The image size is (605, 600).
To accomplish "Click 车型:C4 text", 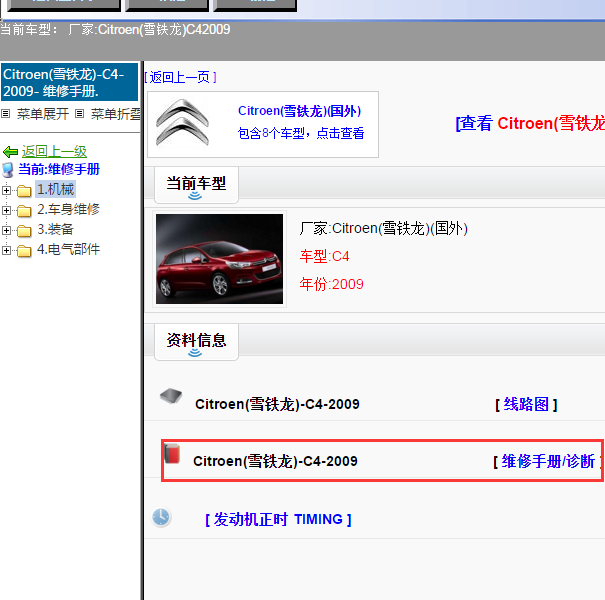I will pos(324,256).
